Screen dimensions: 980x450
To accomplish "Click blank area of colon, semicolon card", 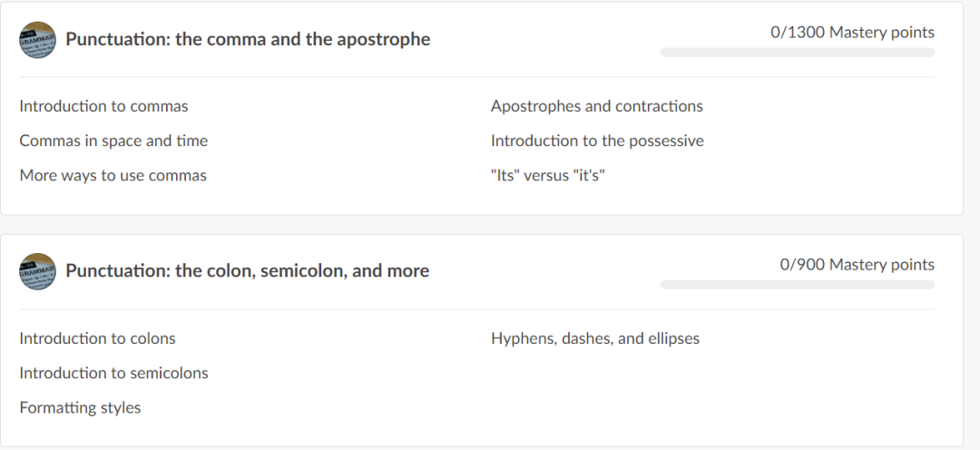I will (x=817, y=390).
